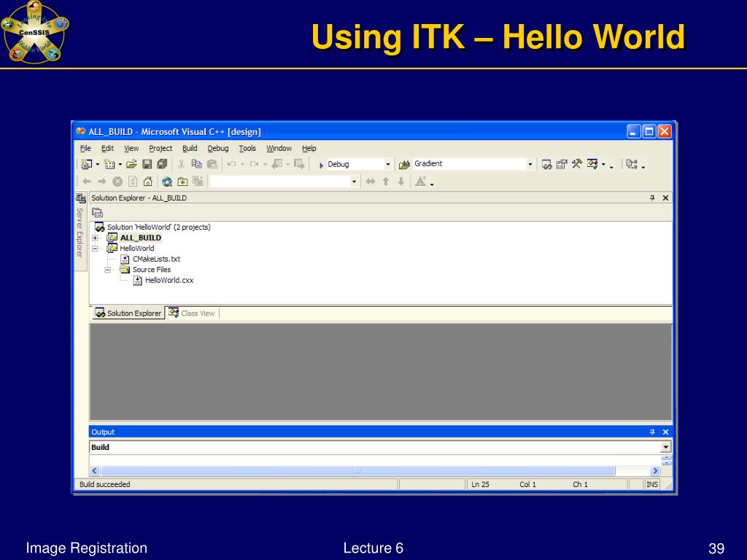This screenshot has height=560, width=747.
Task: Click the Save All icon
Action: coord(162,164)
